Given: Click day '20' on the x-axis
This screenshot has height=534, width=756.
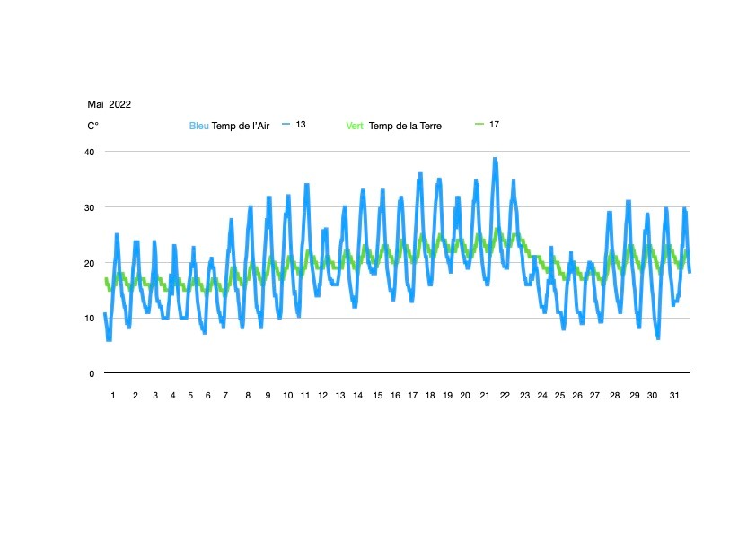Looking at the screenshot, I should [x=465, y=395].
